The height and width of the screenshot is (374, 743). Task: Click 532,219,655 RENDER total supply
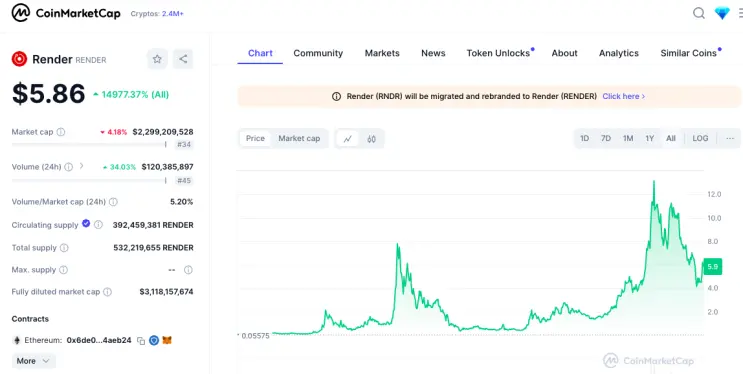(154, 248)
